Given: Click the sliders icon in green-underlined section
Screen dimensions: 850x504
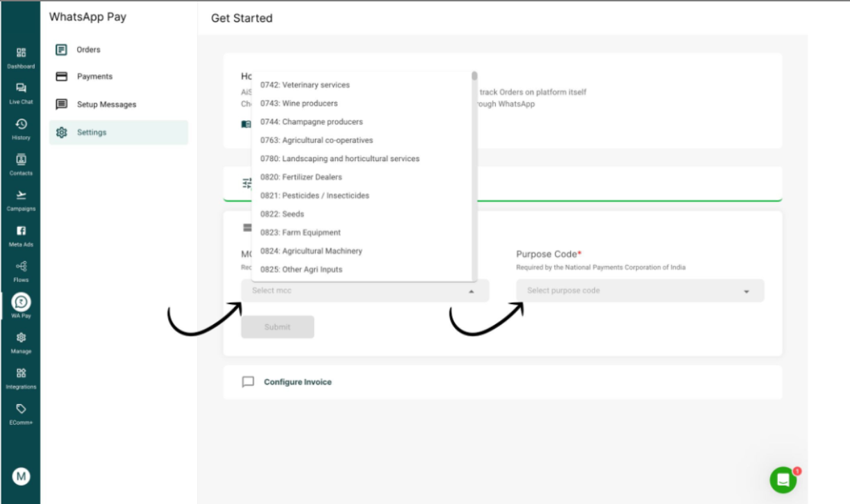Looking at the screenshot, I should (247, 183).
